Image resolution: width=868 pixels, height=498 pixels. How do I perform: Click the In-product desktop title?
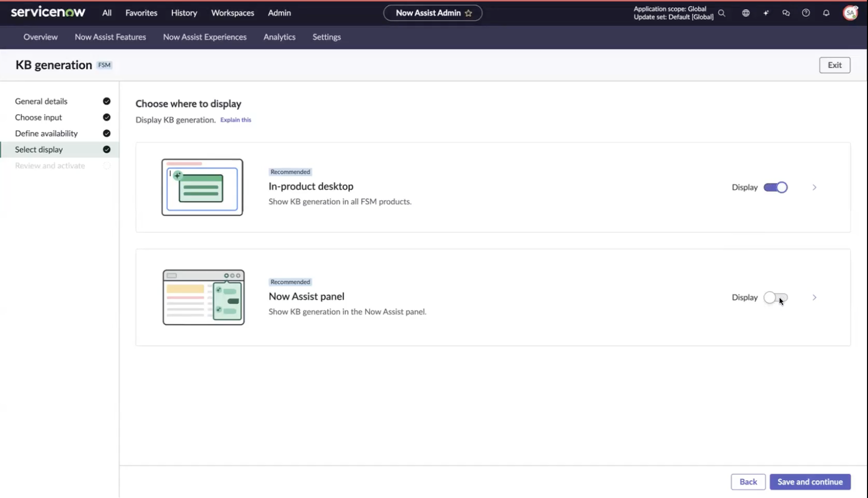311,186
